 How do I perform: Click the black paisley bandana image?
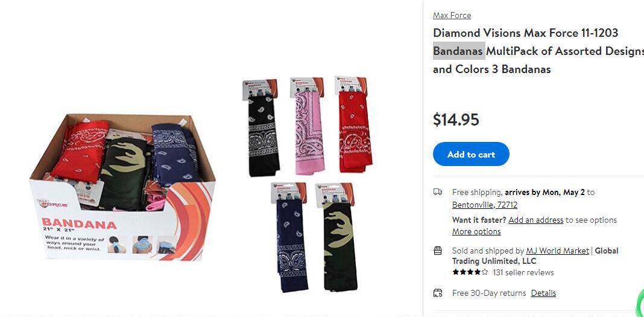pos(261,128)
